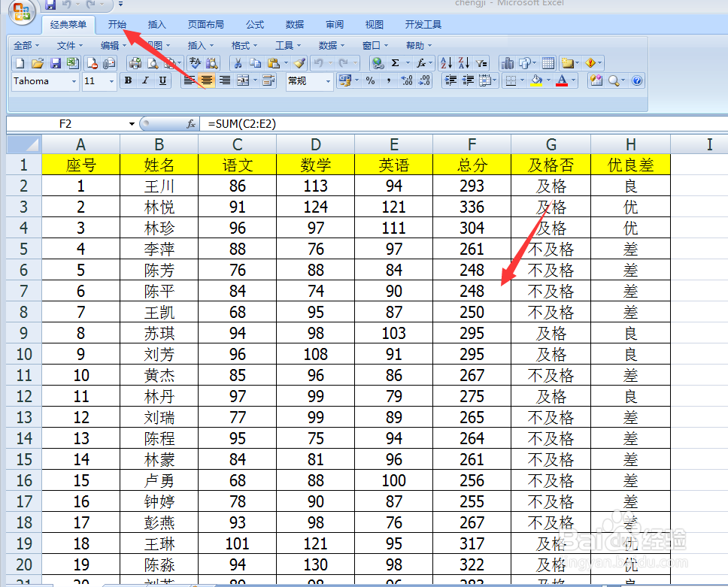The image size is (728, 587).
Task: Open Print Preview magnifier page icon
Action: (153, 63)
